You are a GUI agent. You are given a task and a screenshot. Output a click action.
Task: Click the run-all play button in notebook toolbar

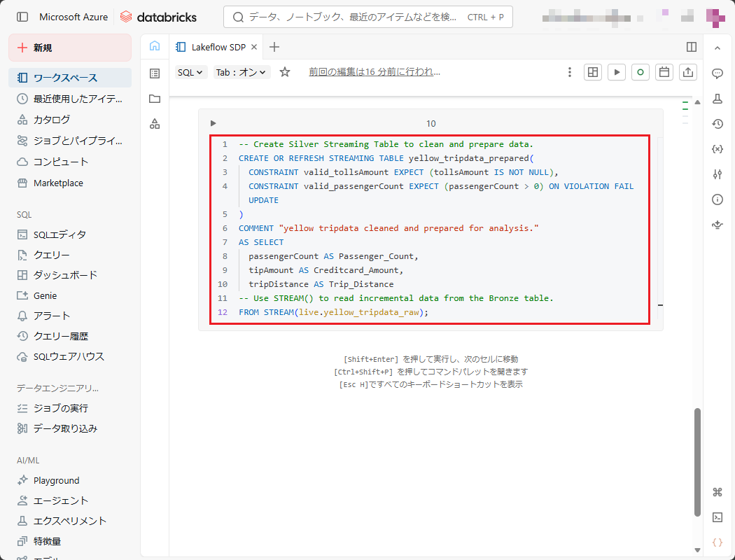(617, 72)
